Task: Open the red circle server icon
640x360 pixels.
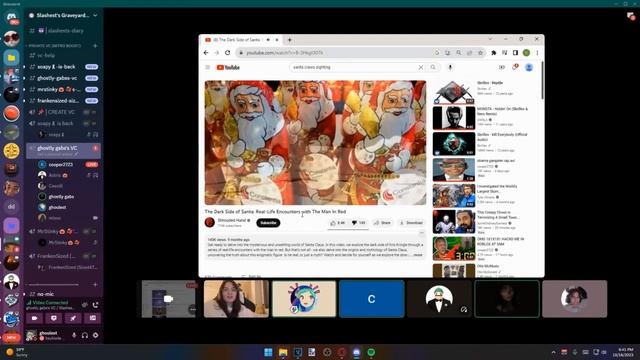Action: (x=11, y=113)
